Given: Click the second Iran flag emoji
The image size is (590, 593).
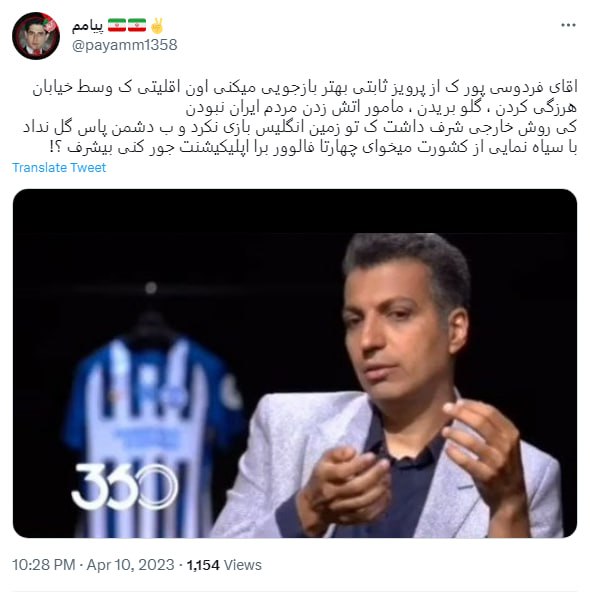Looking at the screenshot, I should 137,25.
